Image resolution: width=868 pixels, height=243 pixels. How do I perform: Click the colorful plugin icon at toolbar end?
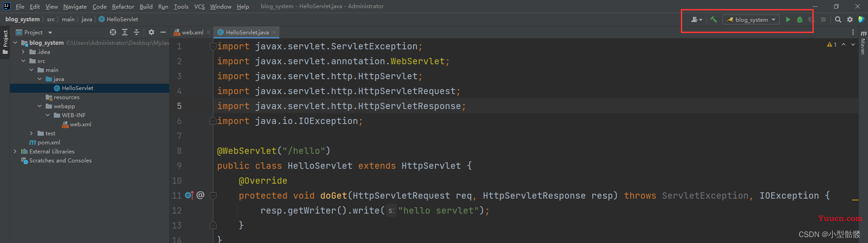[861, 19]
